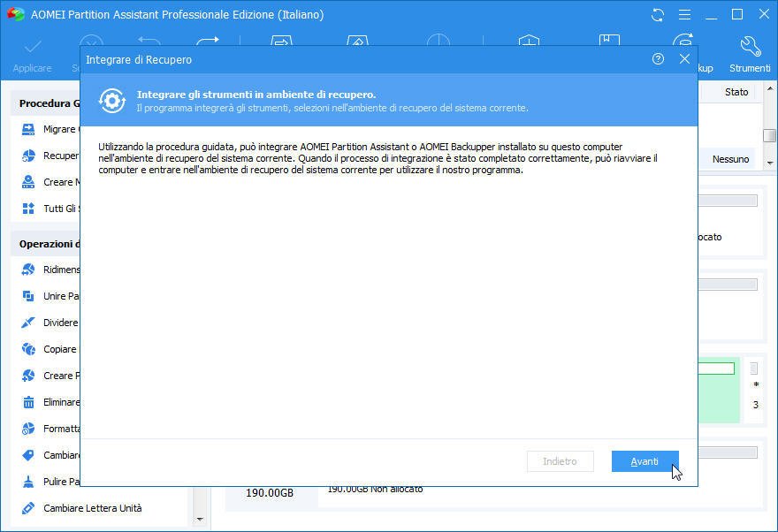
Task: Click the Formattare partition icon
Action: (28, 429)
